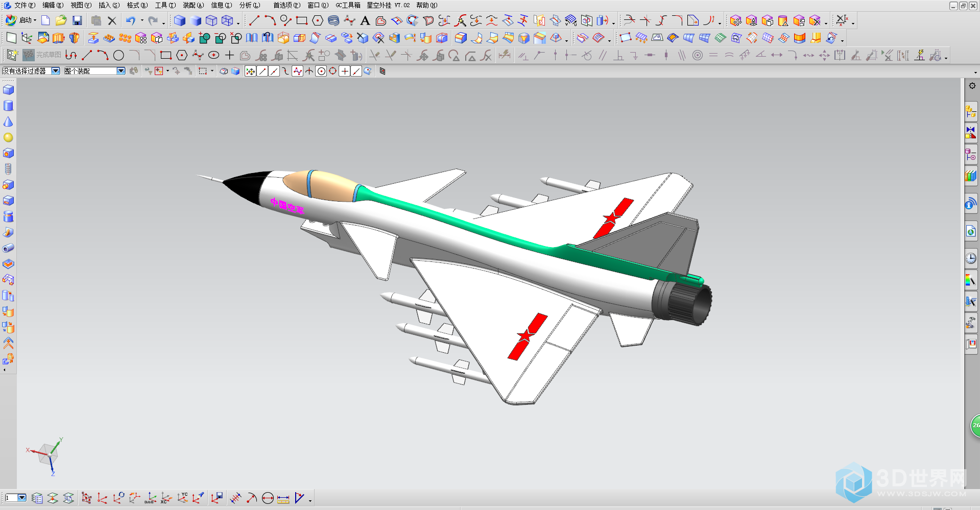This screenshot has height=510, width=980.
Task: Open the GC工具箱 menu
Action: click(348, 5)
